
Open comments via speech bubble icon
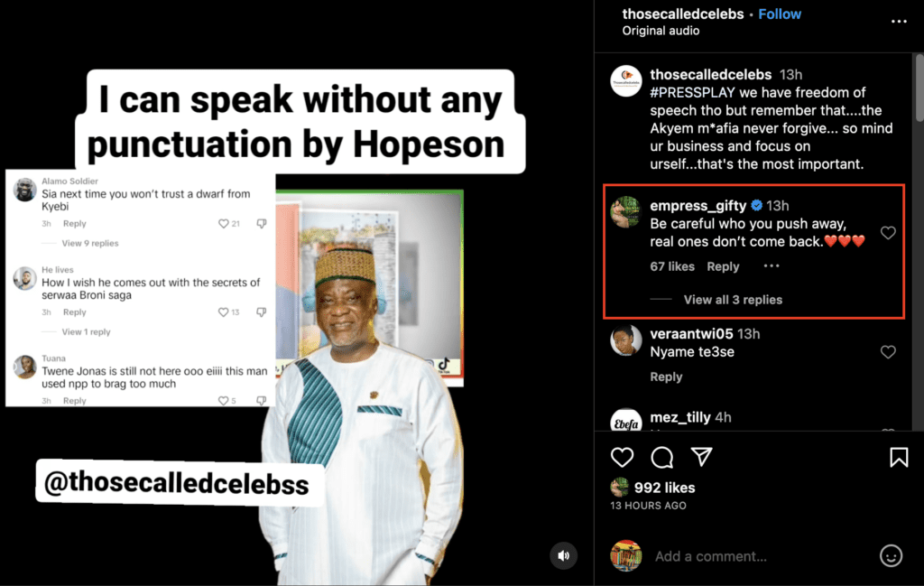(x=661, y=457)
